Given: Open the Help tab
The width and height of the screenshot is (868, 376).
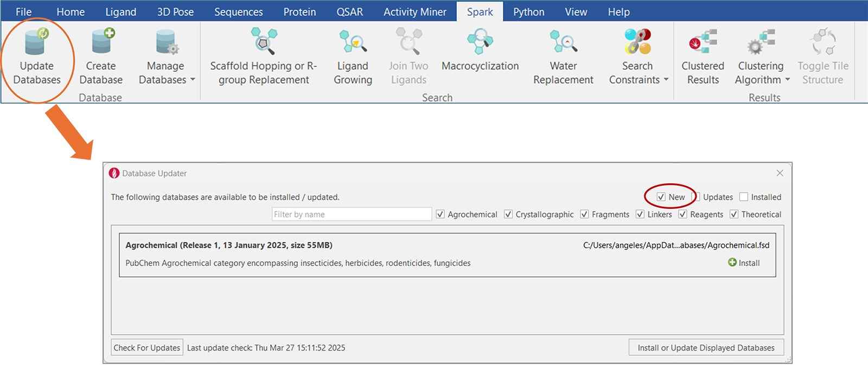Looking at the screenshot, I should (x=619, y=12).
